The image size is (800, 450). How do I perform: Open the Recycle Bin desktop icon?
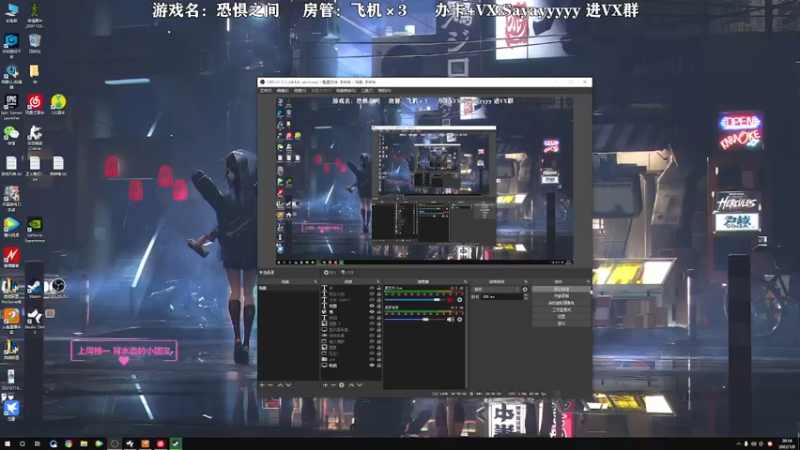pos(35,43)
